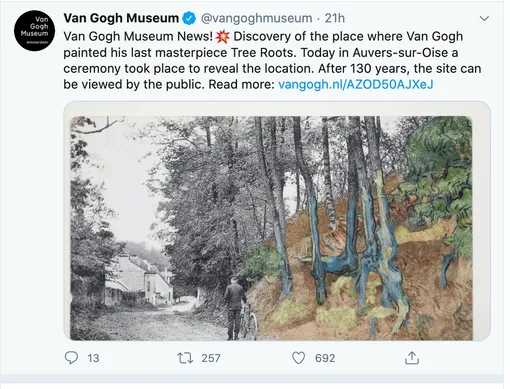This screenshot has width=510, height=389.
Task: Click the blue verified badge
Action: 189,18
